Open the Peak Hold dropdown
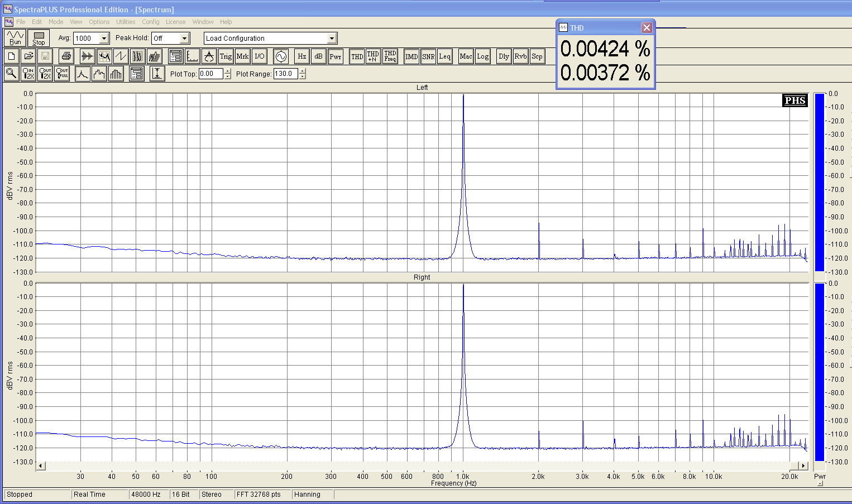The height and width of the screenshot is (504, 852). (x=185, y=39)
